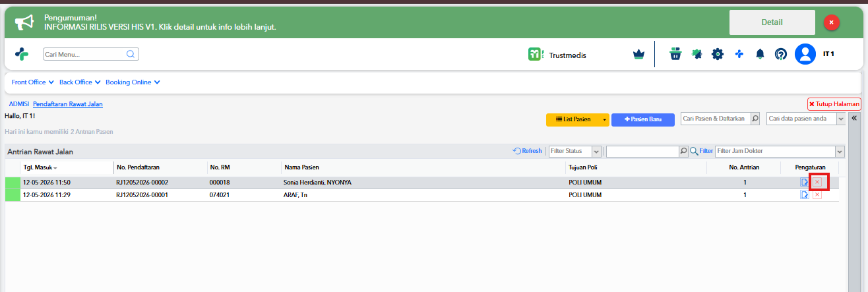Image resolution: width=868 pixels, height=292 pixels.
Task: Click the Pasien Baru button
Action: tap(643, 119)
